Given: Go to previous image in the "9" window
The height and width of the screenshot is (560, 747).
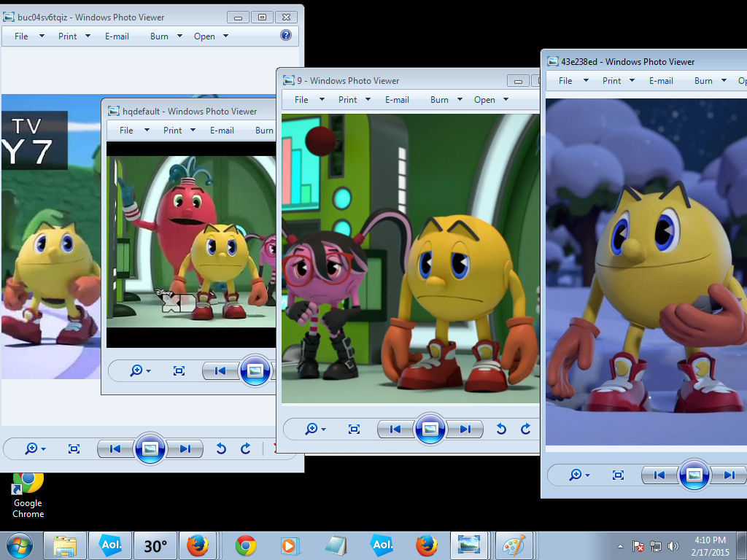Looking at the screenshot, I should tap(395, 429).
